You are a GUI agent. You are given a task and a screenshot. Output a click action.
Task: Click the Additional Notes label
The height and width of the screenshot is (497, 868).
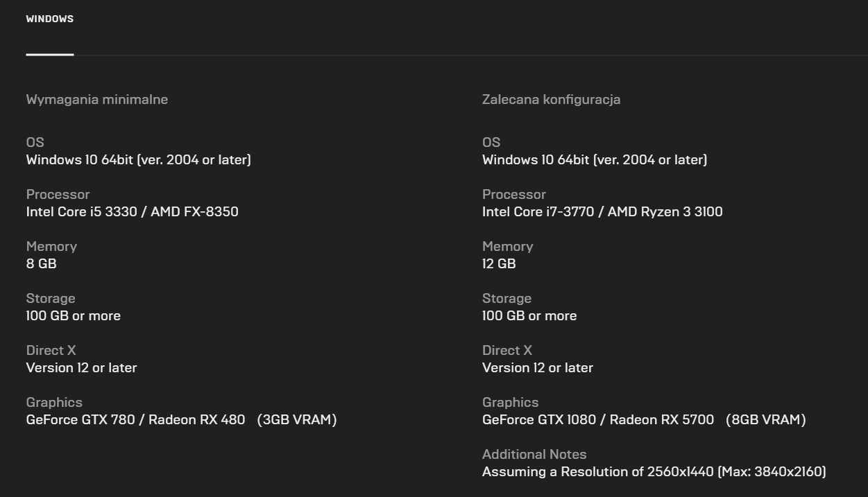coord(534,454)
